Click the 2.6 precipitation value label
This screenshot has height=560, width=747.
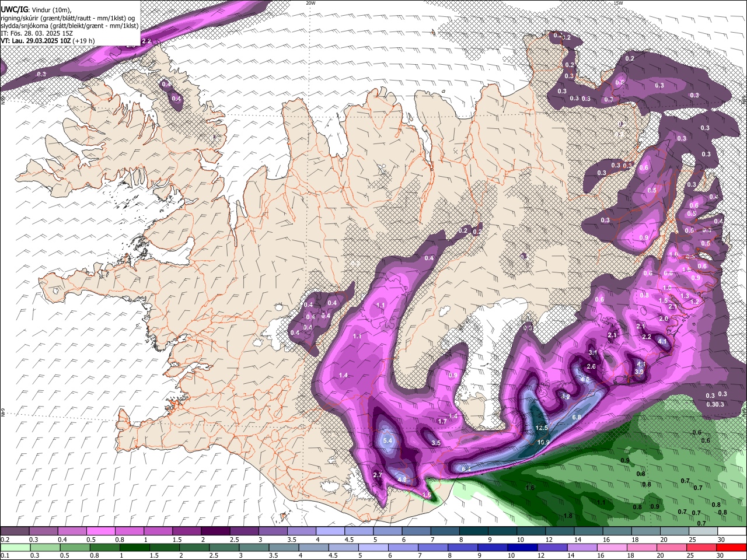591,366
